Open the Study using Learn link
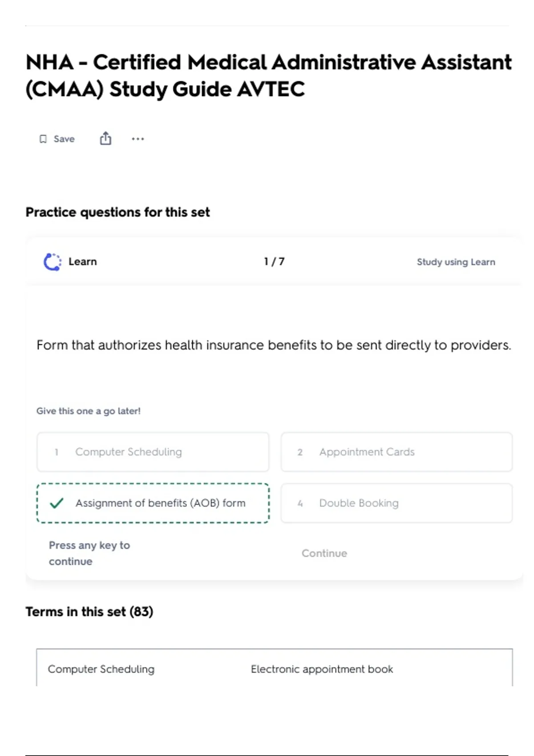Viewport: 534px width, 756px height. pyautogui.click(x=456, y=262)
